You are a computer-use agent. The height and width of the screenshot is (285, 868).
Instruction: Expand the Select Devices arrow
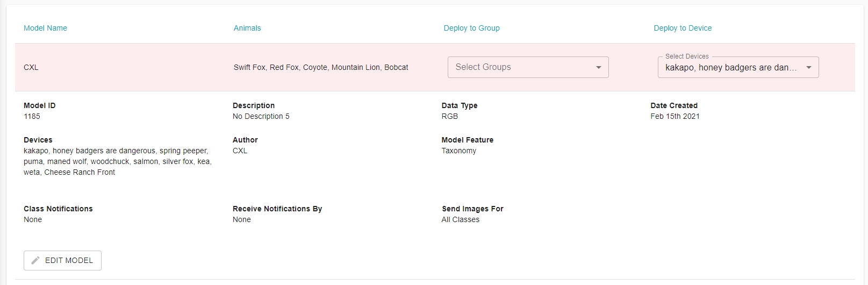[x=808, y=68]
